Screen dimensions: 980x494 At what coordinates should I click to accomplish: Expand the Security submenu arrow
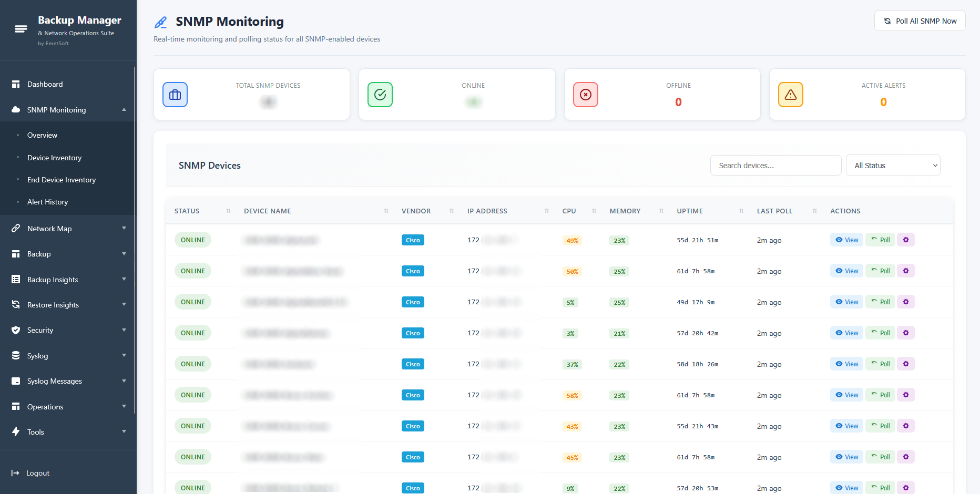point(124,330)
